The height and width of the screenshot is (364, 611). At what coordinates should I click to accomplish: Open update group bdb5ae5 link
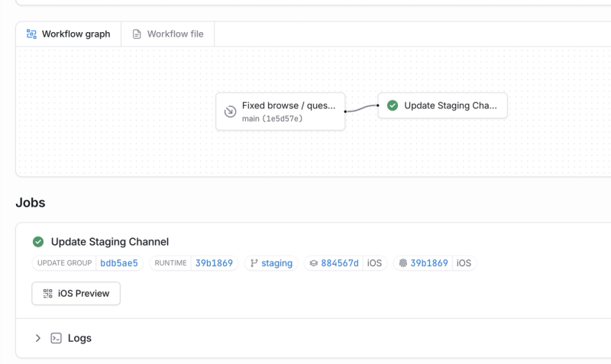click(119, 263)
